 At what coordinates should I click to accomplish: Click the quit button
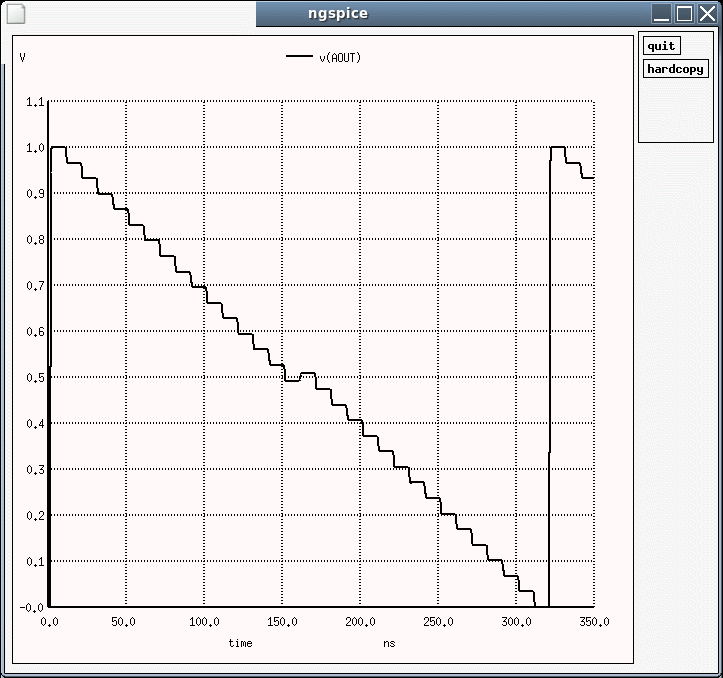tap(661, 46)
